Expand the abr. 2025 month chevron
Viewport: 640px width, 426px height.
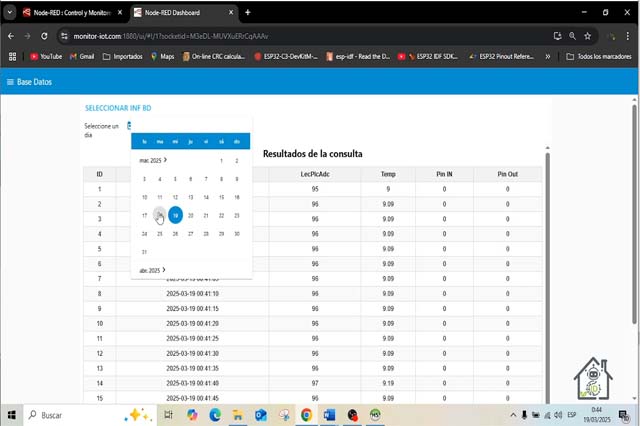click(x=163, y=270)
